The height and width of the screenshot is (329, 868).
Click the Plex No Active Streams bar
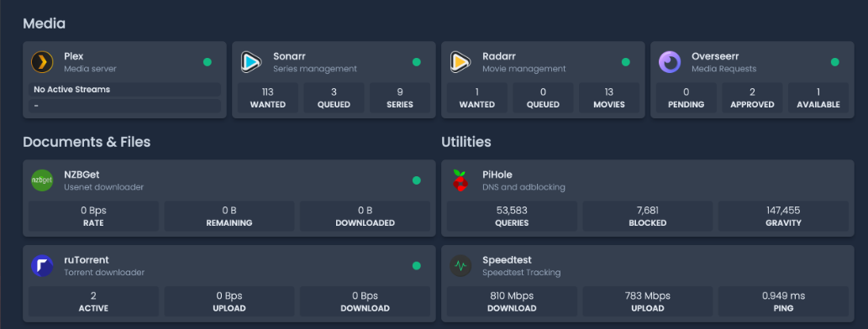click(124, 90)
